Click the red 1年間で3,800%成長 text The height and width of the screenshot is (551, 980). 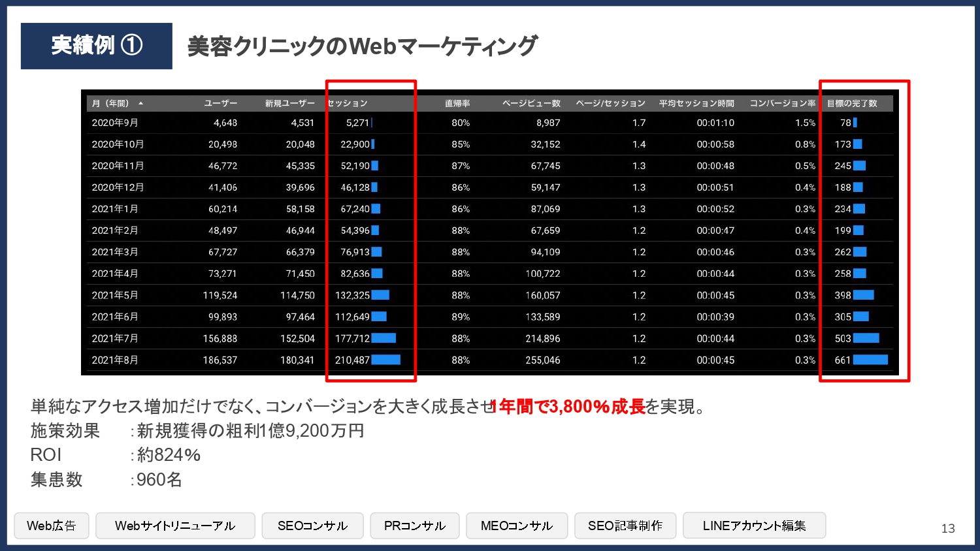[568, 407]
